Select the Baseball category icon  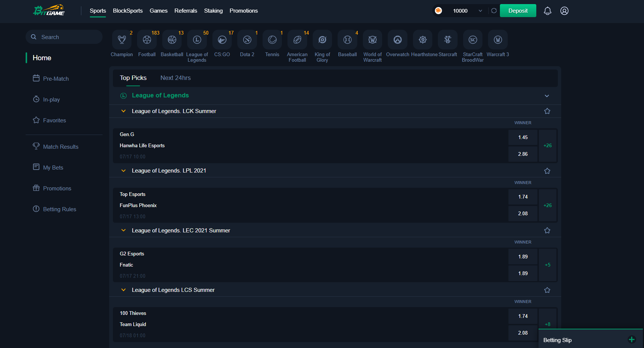tap(348, 40)
